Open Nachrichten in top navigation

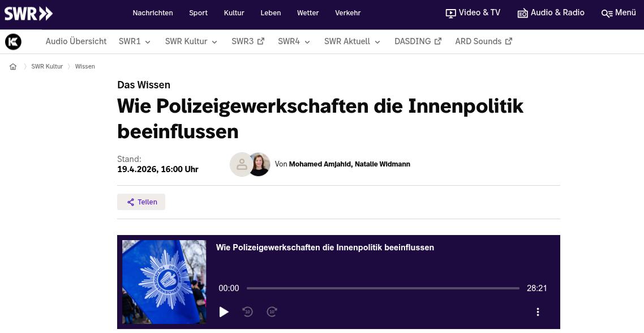pyautogui.click(x=153, y=13)
